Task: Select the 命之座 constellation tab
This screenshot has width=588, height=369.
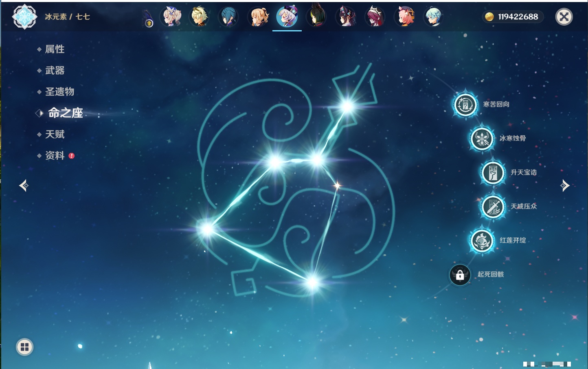Action: [x=65, y=113]
